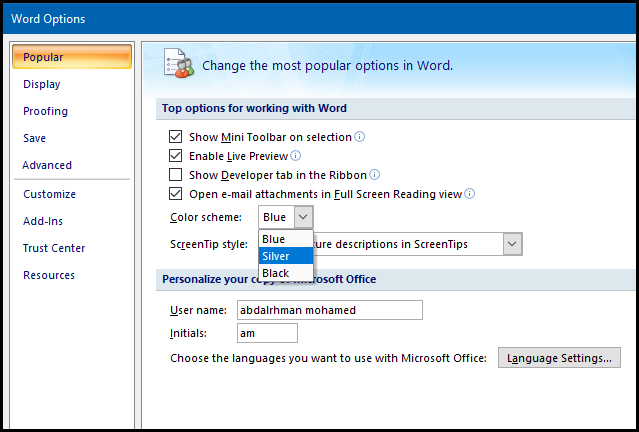Click the Popular options header icon

coord(179,63)
